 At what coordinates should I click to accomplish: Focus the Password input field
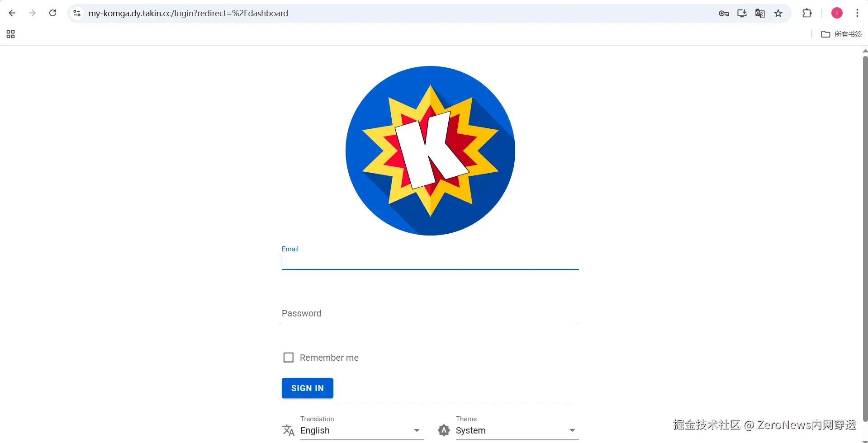click(430, 313)
